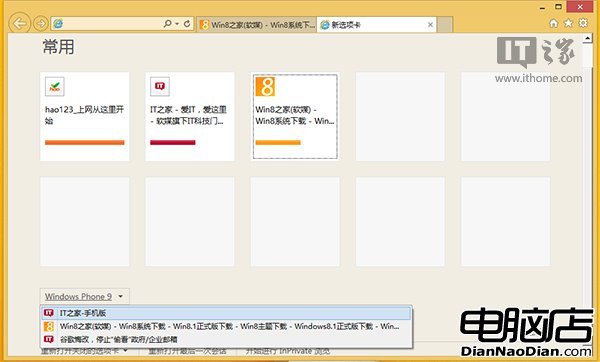Click the Windows Phone 9 link
600x362 pixels.
(x=78, y=297)
